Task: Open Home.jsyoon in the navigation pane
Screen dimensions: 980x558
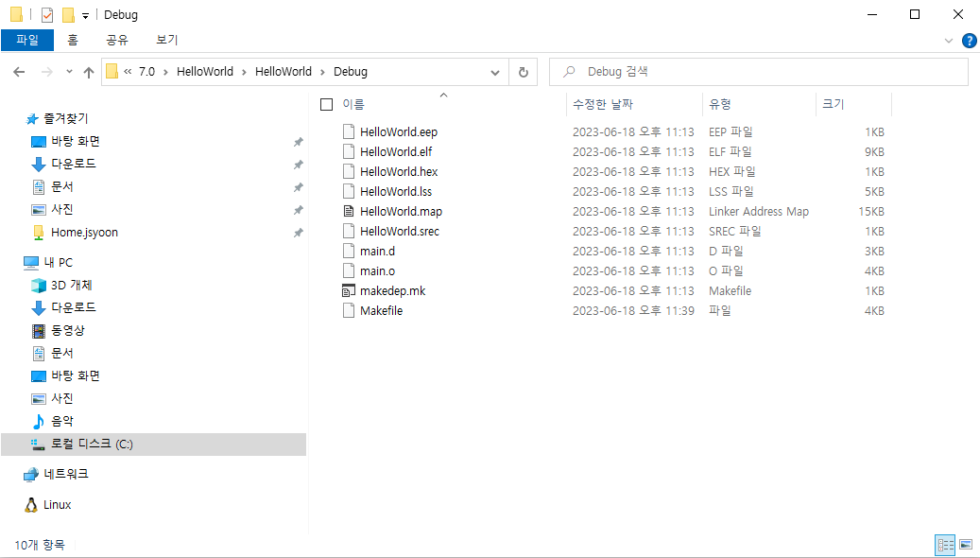Action: coord(84,232)
